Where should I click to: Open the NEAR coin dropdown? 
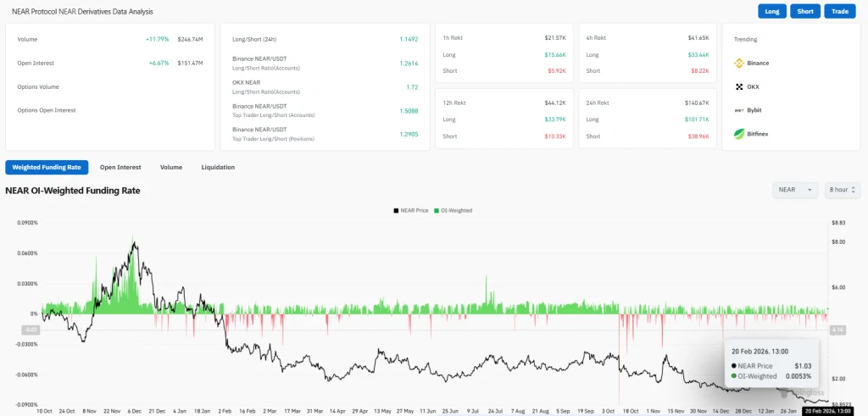tap(795, 190)
